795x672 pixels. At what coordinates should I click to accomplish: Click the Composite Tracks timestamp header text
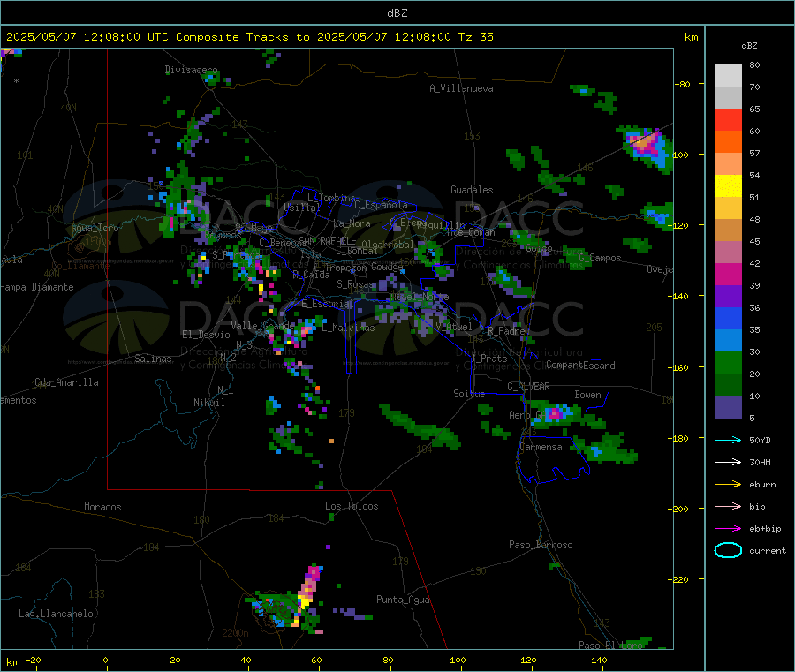coord(249,37)
